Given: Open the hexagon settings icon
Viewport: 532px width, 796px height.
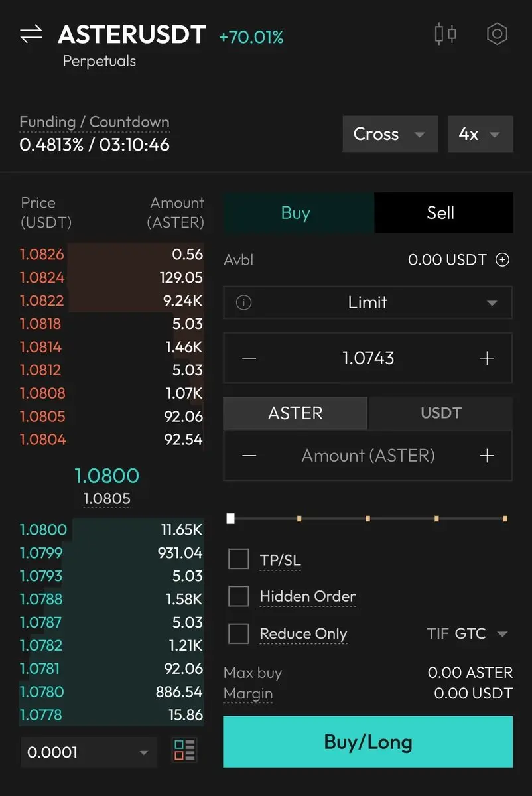Looking at the screenshot, I should tap(497, 34).
